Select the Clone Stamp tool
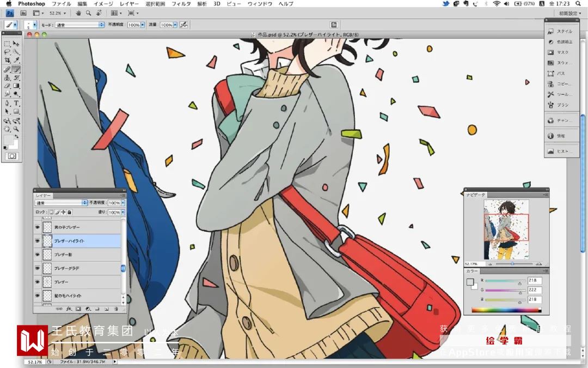 [x=7, y=78]
